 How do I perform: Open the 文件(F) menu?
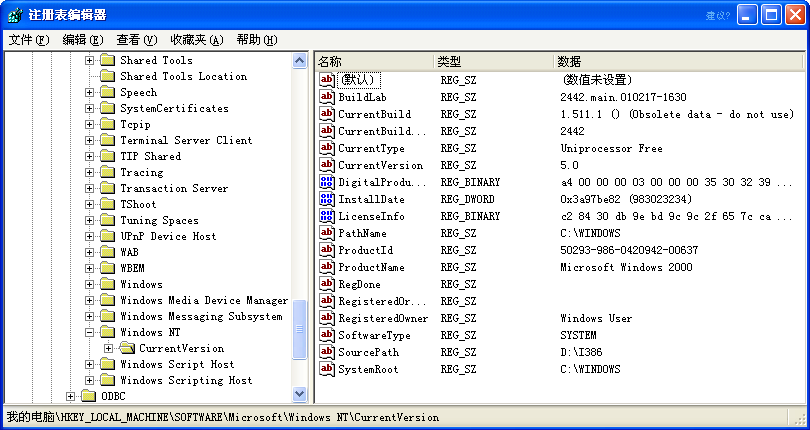29,40
